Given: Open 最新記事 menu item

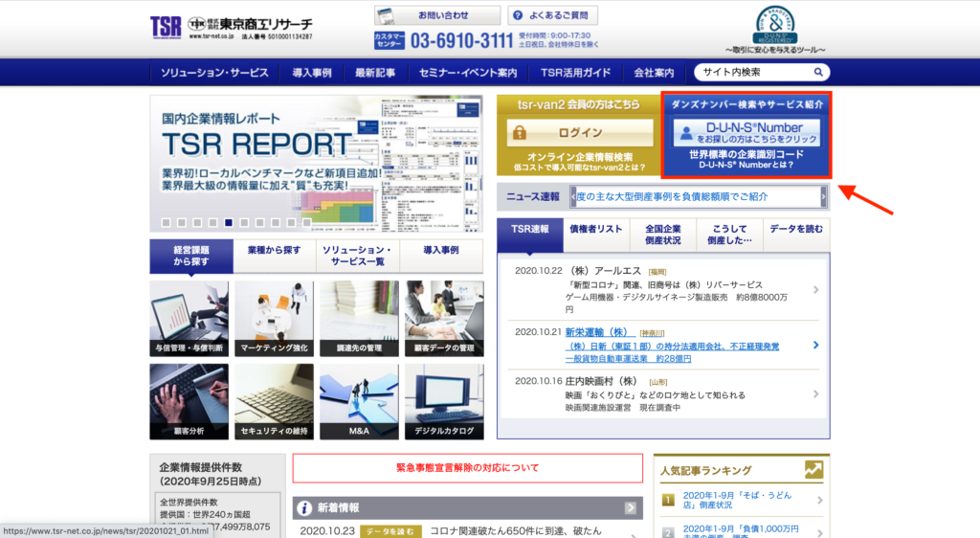Looking at the screenshot, I should pos(375,73).
